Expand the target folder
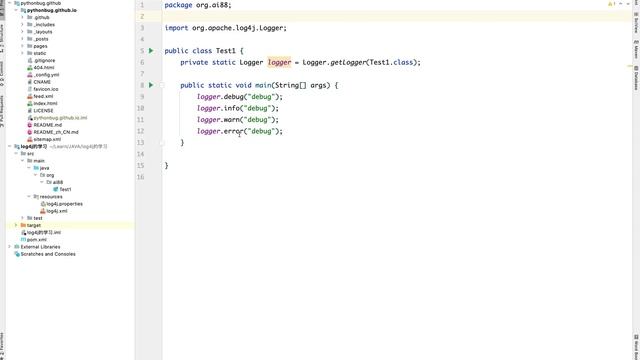The image size is (640, 360). click(x=16, y=225)
